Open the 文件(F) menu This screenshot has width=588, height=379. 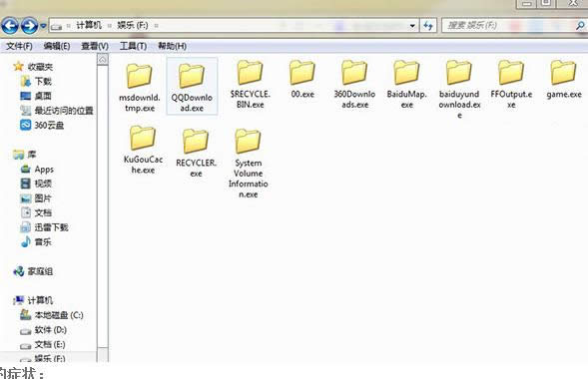coord(19,46)
